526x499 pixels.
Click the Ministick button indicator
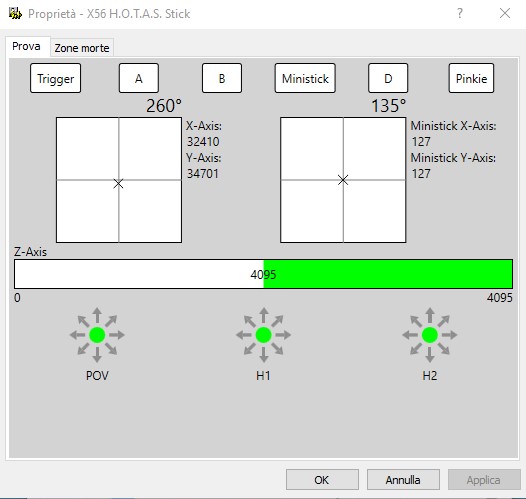305,78
